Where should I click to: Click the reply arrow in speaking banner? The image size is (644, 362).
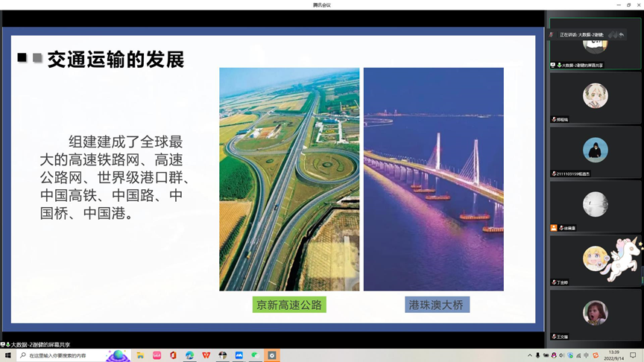click(621, 35)
